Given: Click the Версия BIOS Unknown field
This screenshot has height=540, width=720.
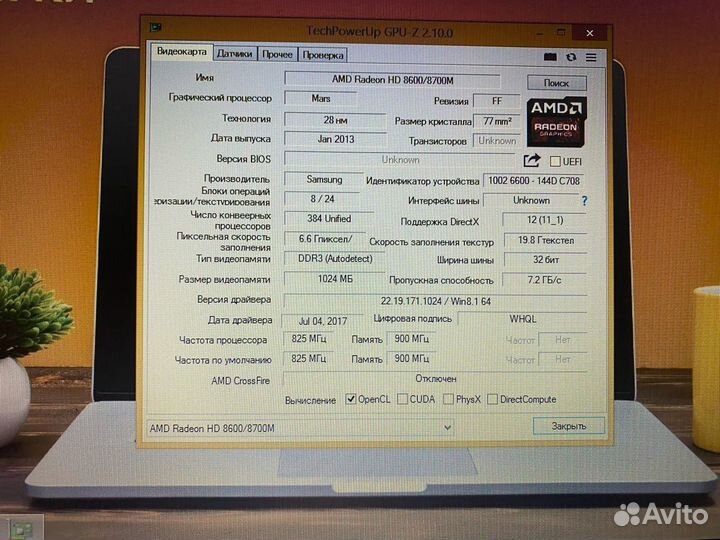Looking at the screenshot, I should pos(400,160).
